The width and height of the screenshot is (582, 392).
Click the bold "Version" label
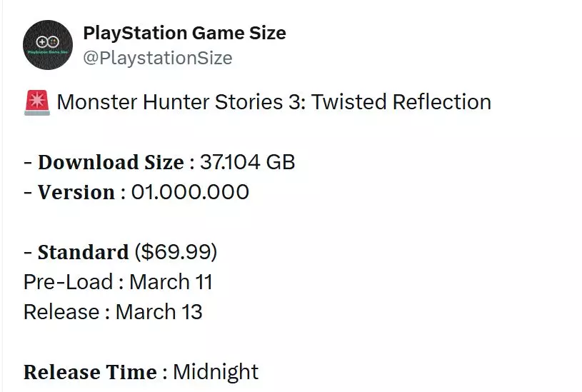click(x=76, y=193)
